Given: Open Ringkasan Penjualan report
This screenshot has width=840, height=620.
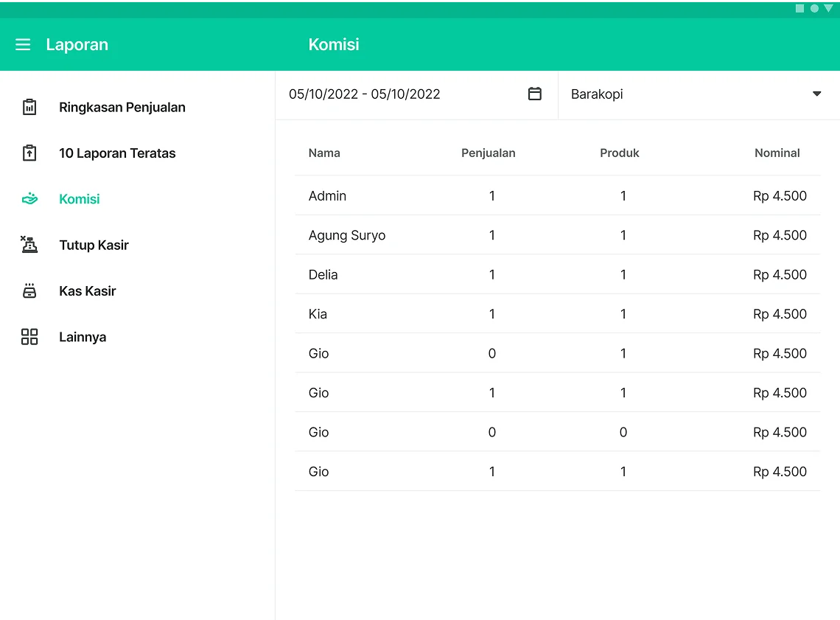Looking at the screenshot, I should (x=122, y=108).
